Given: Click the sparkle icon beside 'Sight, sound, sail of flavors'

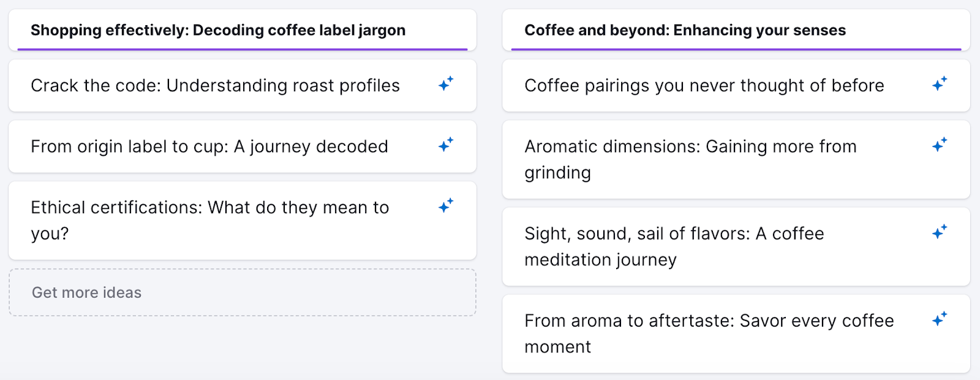Looking at the screenshot, I should pos(938,233).
